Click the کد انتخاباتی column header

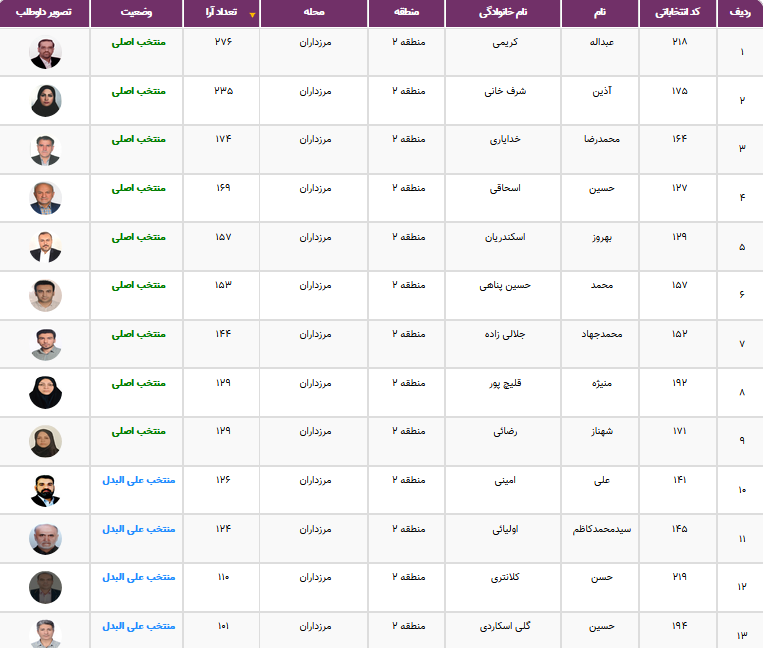677,13
